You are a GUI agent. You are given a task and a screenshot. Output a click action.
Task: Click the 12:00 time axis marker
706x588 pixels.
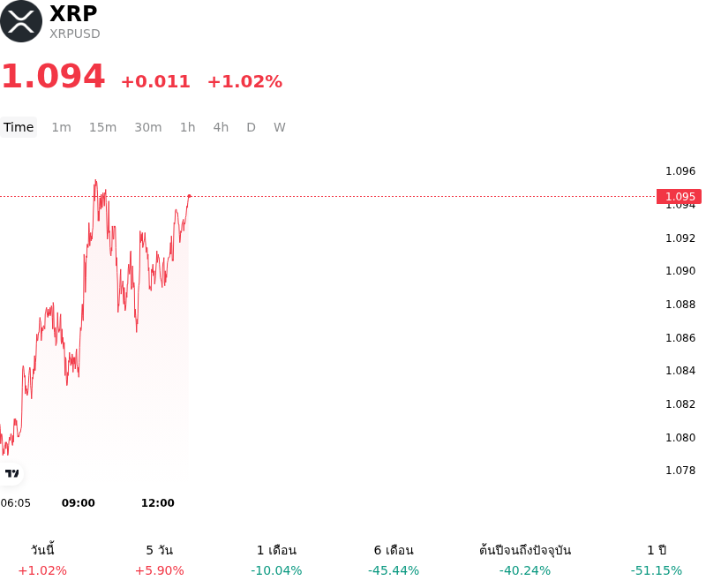[x=158, y=503]
